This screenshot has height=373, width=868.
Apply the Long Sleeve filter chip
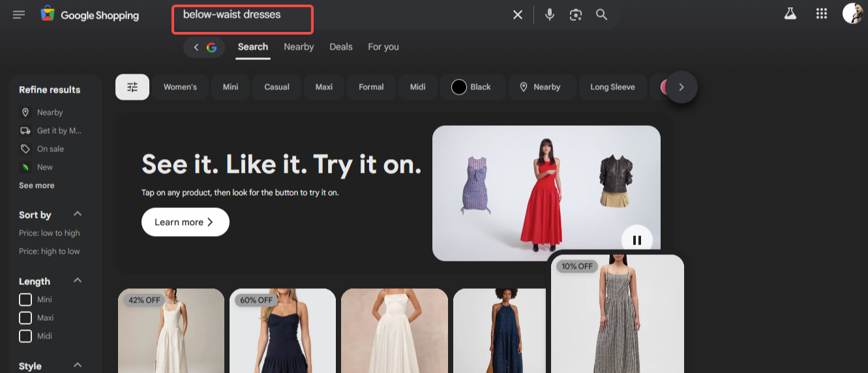612,87
